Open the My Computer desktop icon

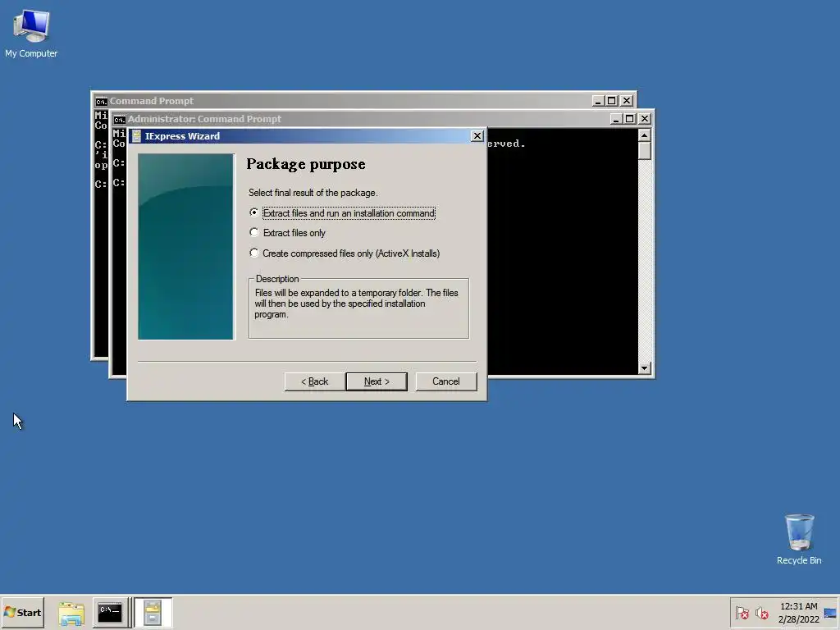point(31,34)
